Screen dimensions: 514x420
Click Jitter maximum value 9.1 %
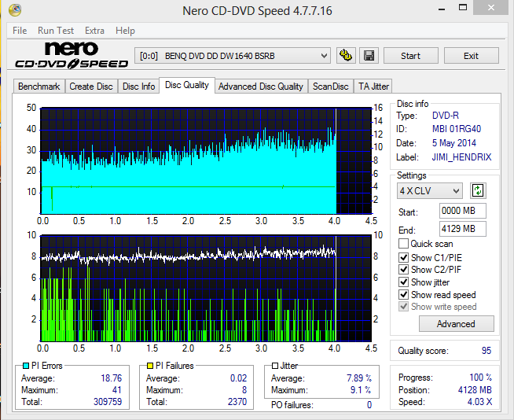[x=361, y=390]
